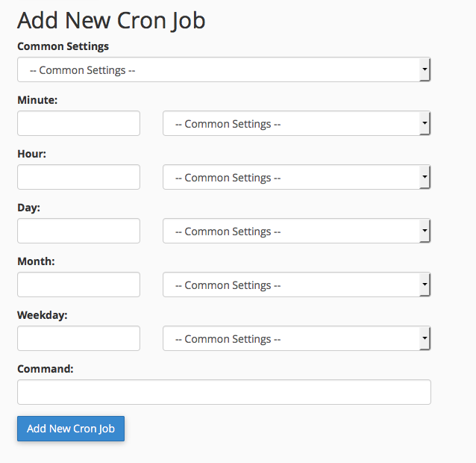Open the top Common Settings dropdown
The height and width of the screenshot is (463, 476).
tap(224, 69)
